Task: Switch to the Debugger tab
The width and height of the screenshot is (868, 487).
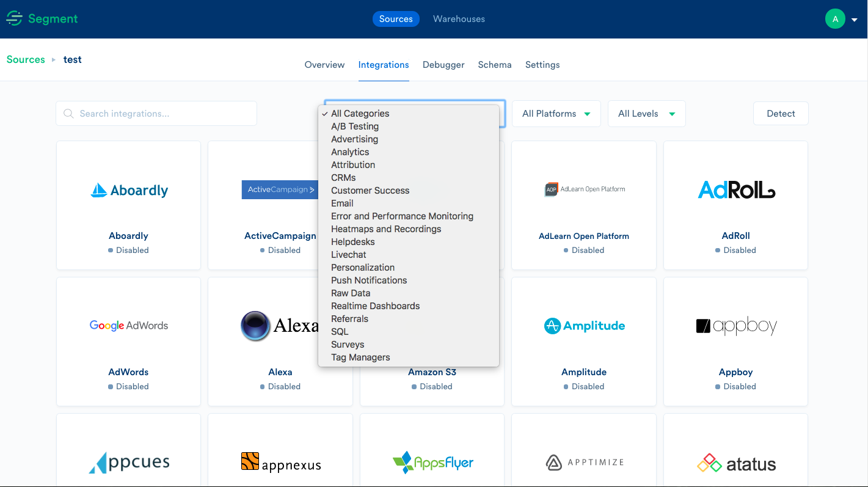Action: tap(443, 65)
